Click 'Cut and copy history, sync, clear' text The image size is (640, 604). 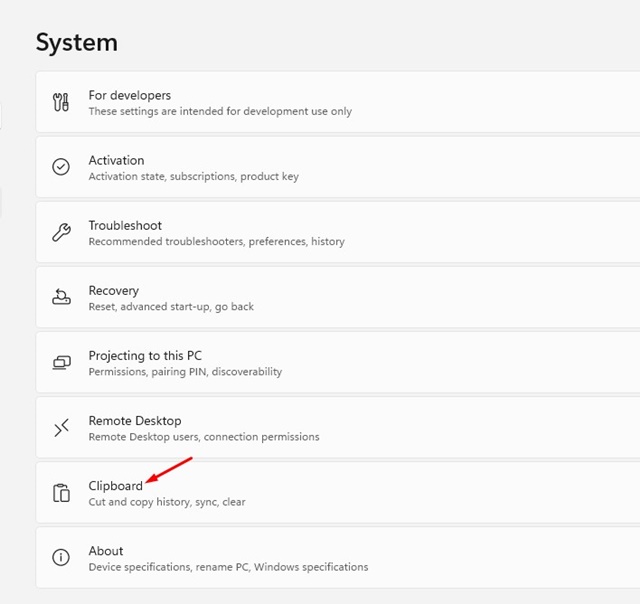click(x=166, y=502)
